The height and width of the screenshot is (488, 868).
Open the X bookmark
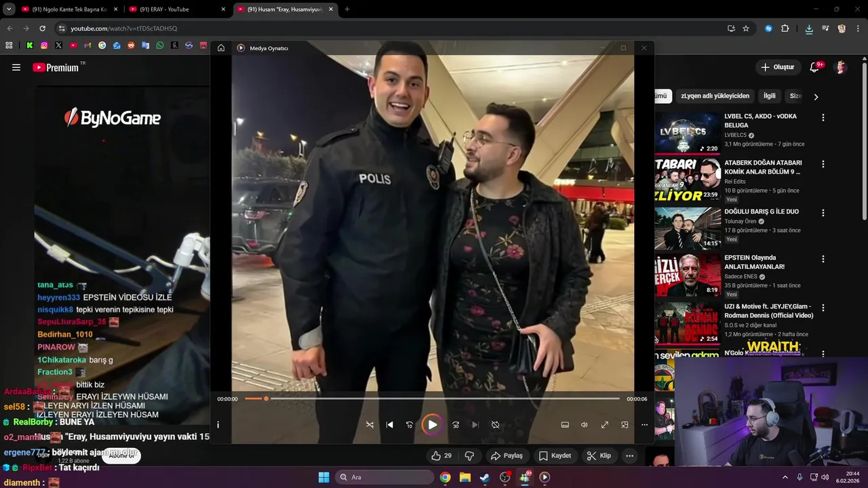[58, 45]
